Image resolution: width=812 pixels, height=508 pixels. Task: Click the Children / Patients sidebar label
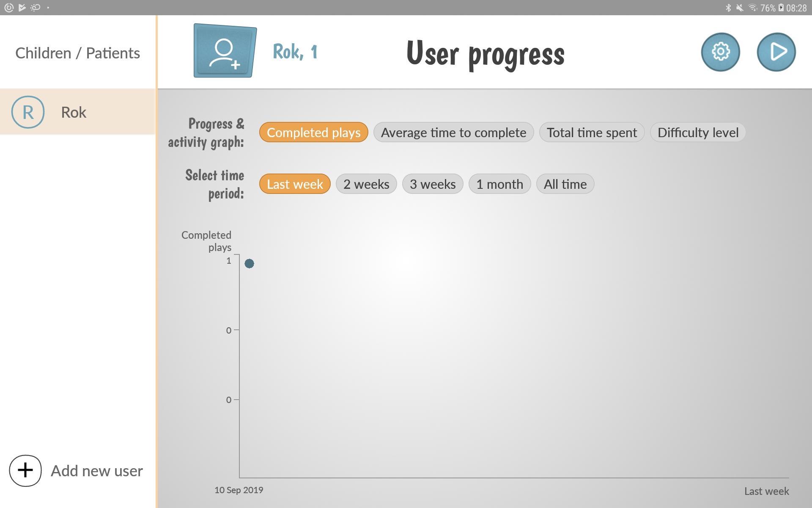[78, 52]
